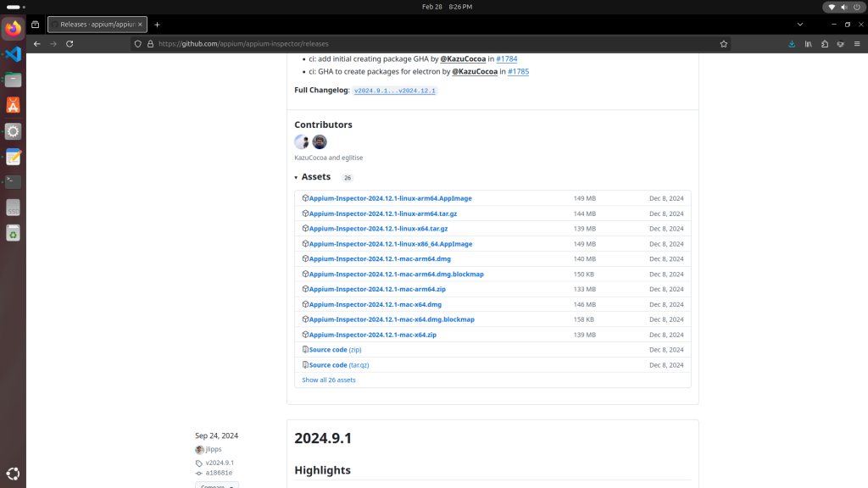Viewport: 868px width, 488px height.
Task: Click the GitHub URL address bar
Action: pyautogui.click(x=424, y=43)
